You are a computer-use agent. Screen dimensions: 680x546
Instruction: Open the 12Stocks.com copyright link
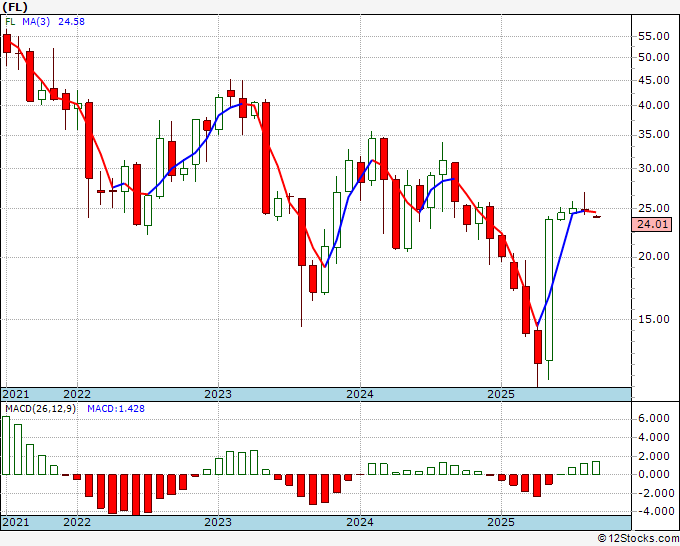(x=638, y=539)
